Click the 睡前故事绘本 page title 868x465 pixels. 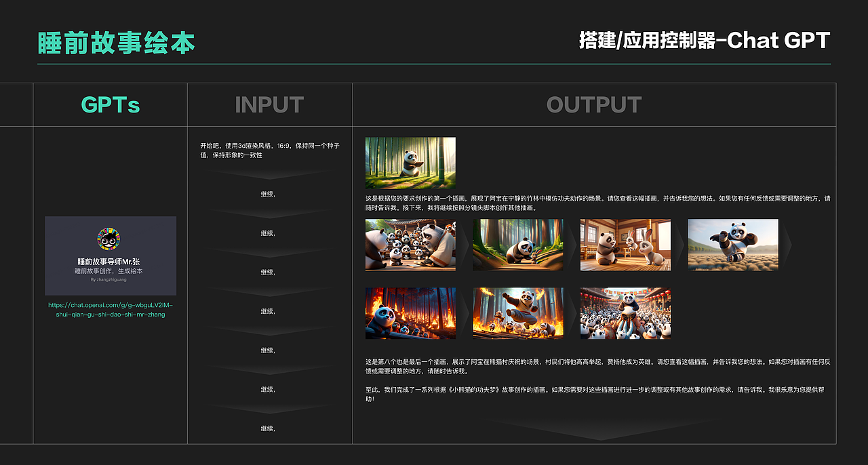116,43
